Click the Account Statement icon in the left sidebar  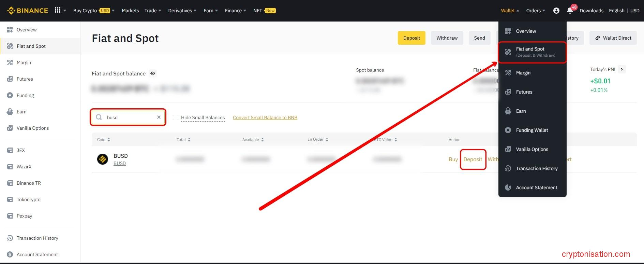click(x=10, y=254)
